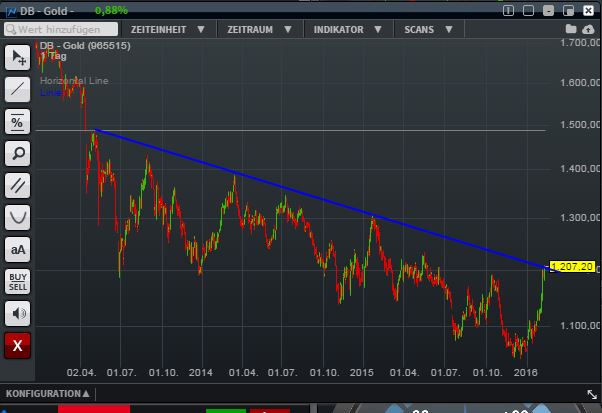Viewport: 602px width, 413px height.
Task: Click the 1.300,00 price axis label
Action: (580, 218)
